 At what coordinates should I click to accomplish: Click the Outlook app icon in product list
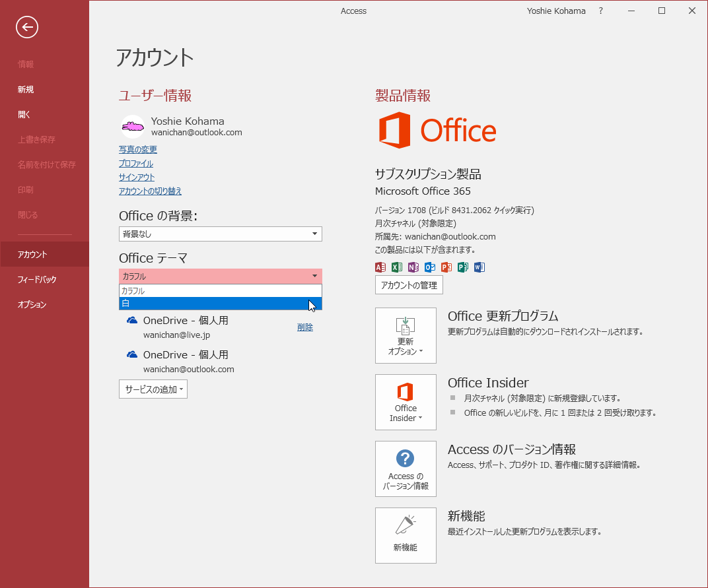pyautogui.click(x=430, y=267)
